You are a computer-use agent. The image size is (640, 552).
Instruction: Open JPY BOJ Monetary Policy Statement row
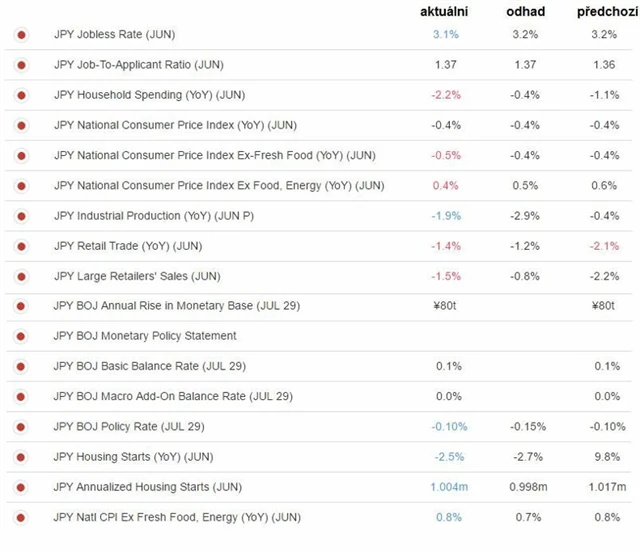[145, 336]
